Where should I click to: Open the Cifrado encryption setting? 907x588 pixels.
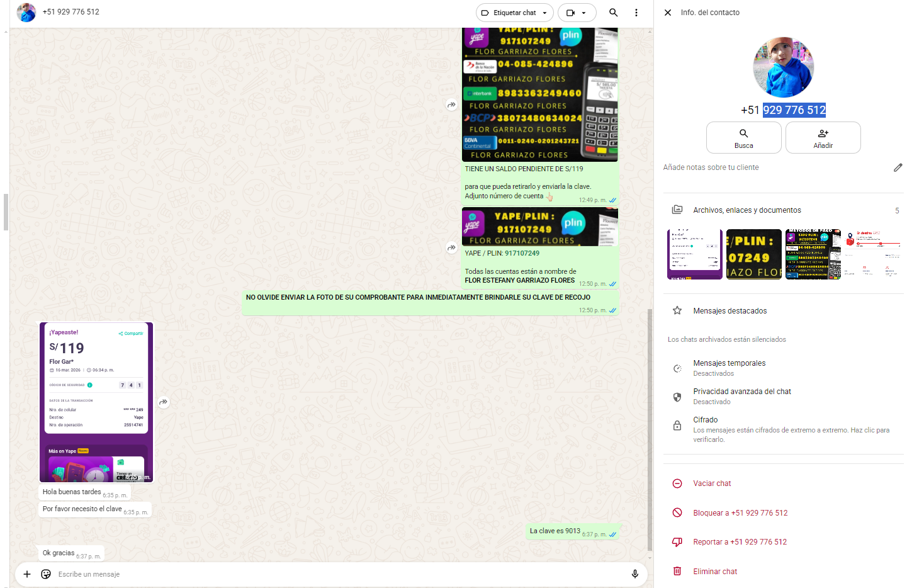click(705, 420)
